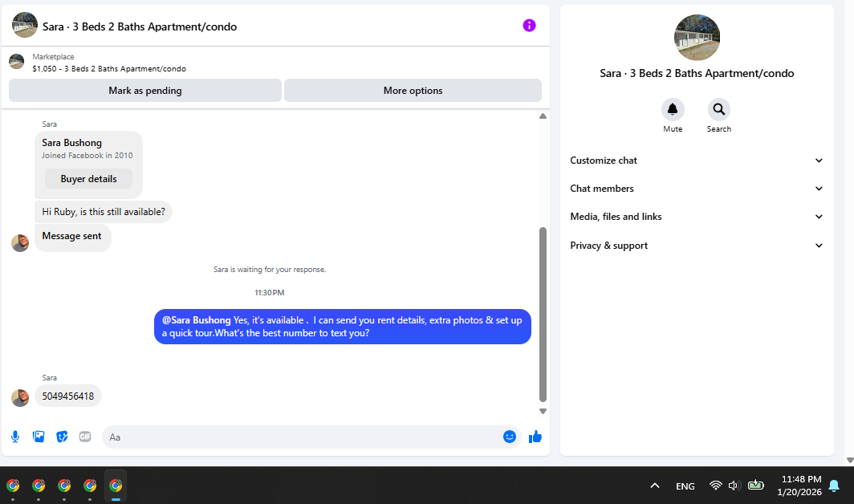
Task: Click the large listing photo in side panel
Action: click(x=697, y=38)
